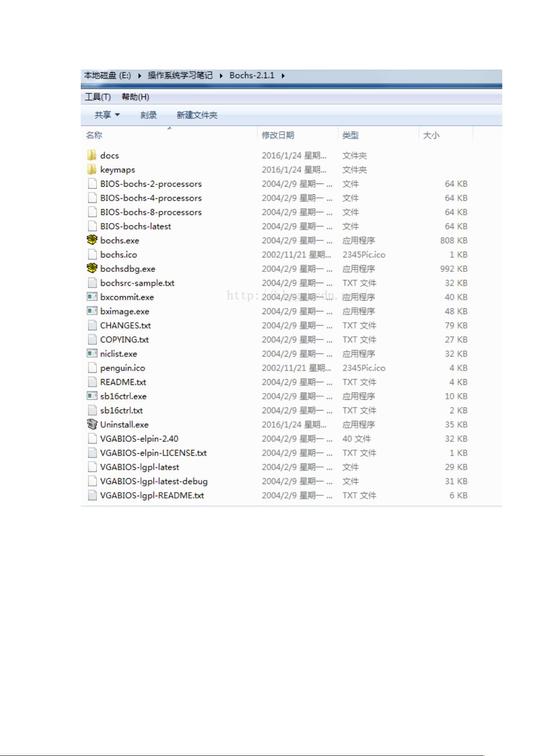The image size is (535, 756).
Task: Click the 40 文件 type entry
Action: point(357,439)
